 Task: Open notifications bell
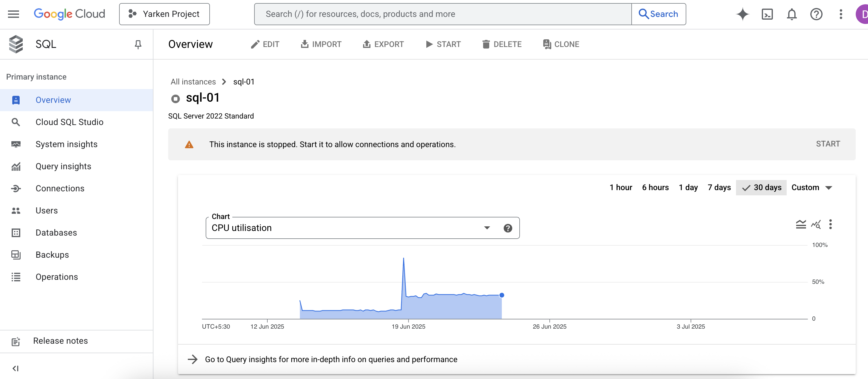click(x=792, y=14)
